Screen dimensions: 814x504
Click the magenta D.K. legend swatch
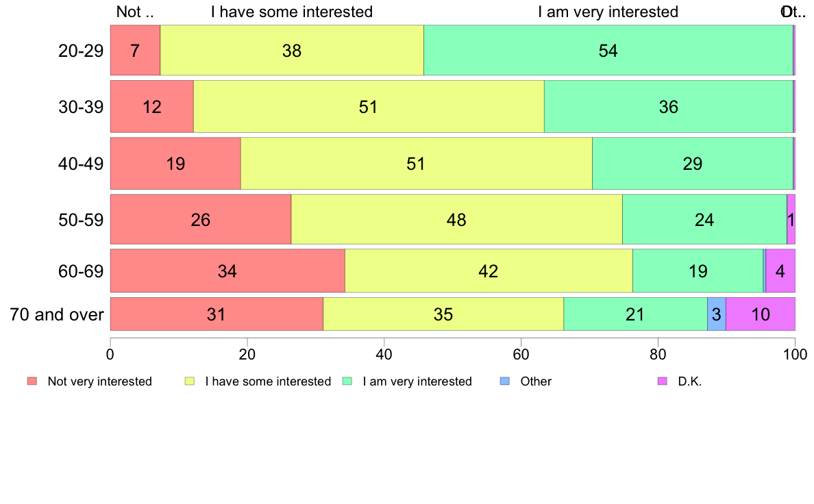663,381
